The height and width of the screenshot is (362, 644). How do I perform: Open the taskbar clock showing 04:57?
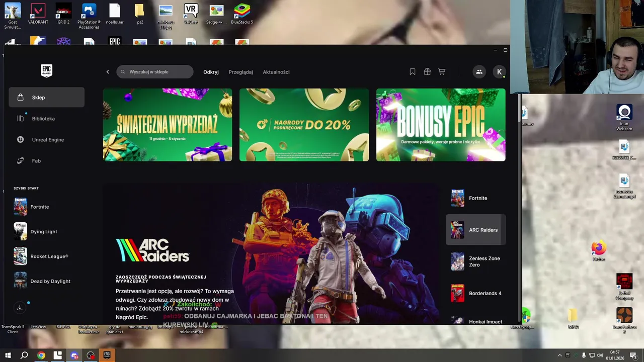615,355
